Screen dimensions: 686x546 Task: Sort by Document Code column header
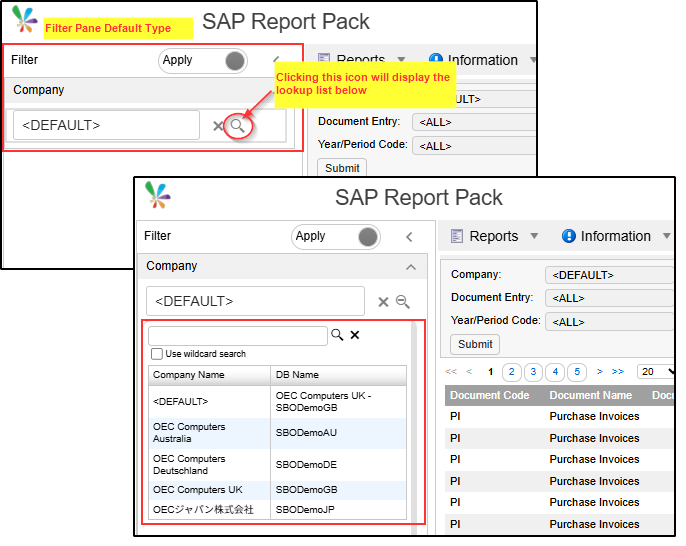point(490,396)
